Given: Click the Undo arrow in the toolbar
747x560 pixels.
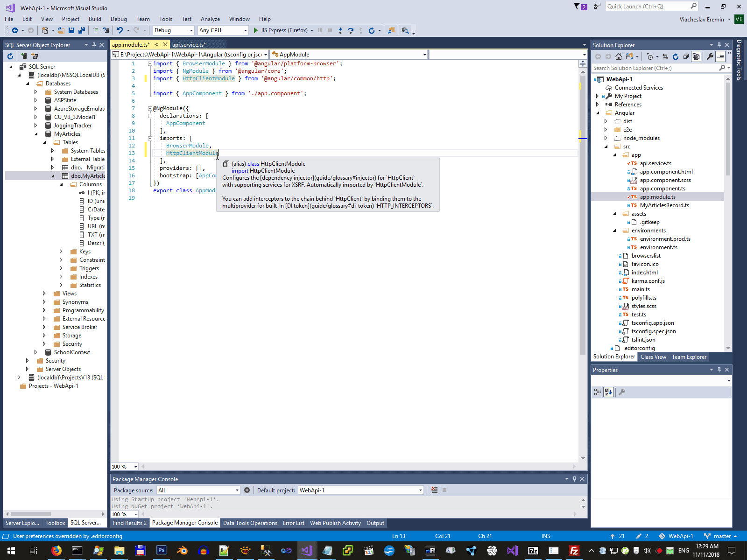Looking at the screenshot, I should 120,30.
